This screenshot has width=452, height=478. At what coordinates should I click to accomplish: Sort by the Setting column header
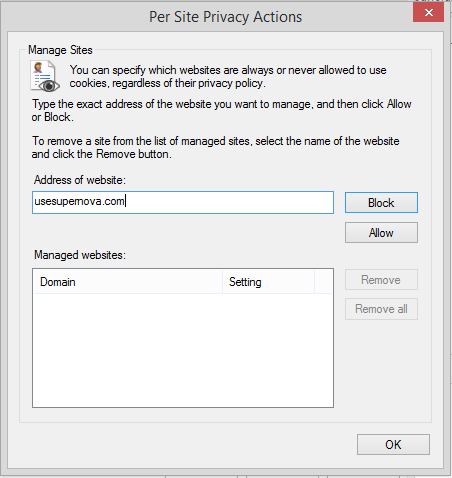(x=268, y=282)
